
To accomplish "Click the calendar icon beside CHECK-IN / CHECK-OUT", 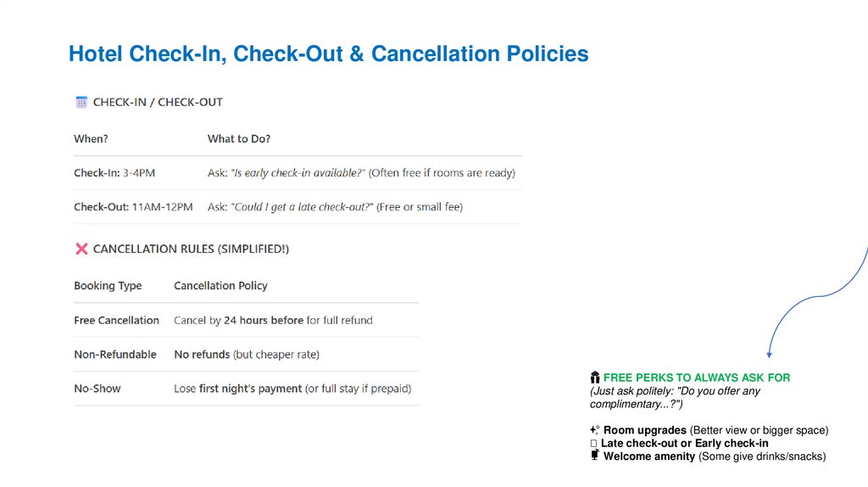I will 81,103.
